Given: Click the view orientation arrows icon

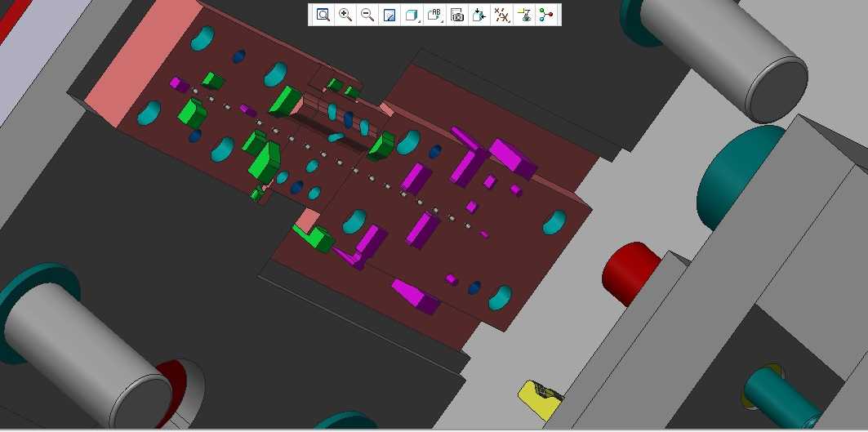Looking at the screenshot, I should coord(479,15).
